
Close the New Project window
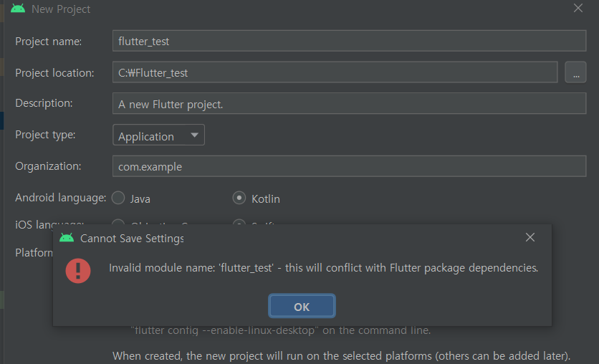tap(578, 8)
